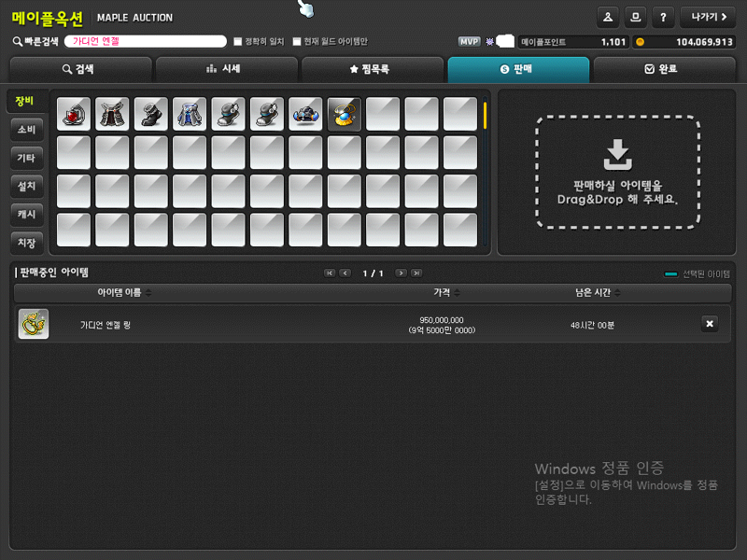747x560 pixels.
Task: Switch to the 검색 tab
Action: coord(80,69)
